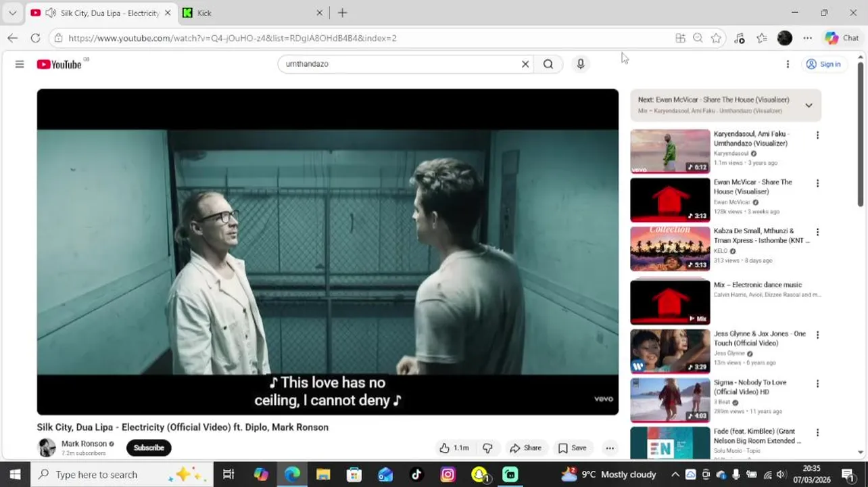Screen dimensions: 868x487
Task: Click the magnifier search button
Action: point(548,64)
